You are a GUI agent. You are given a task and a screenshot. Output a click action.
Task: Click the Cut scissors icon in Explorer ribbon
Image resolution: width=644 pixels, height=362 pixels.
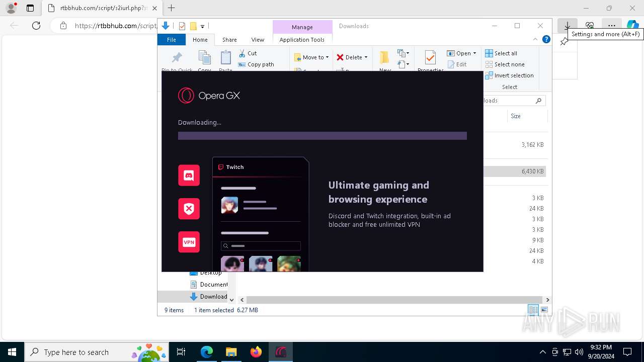[242, 53]
